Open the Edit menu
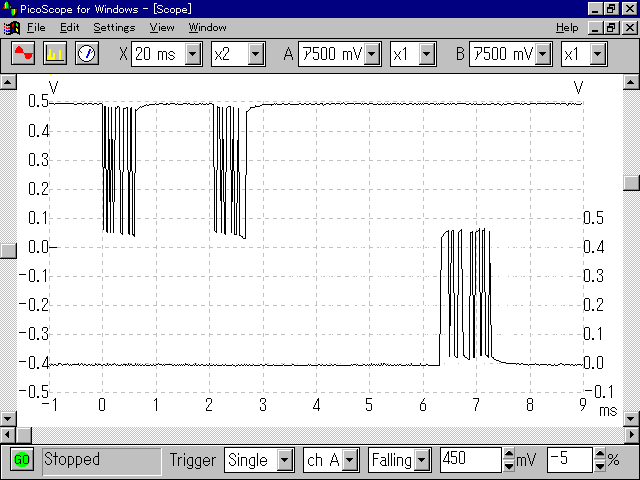Screen dimensions: 640x480 pos(69,28)
